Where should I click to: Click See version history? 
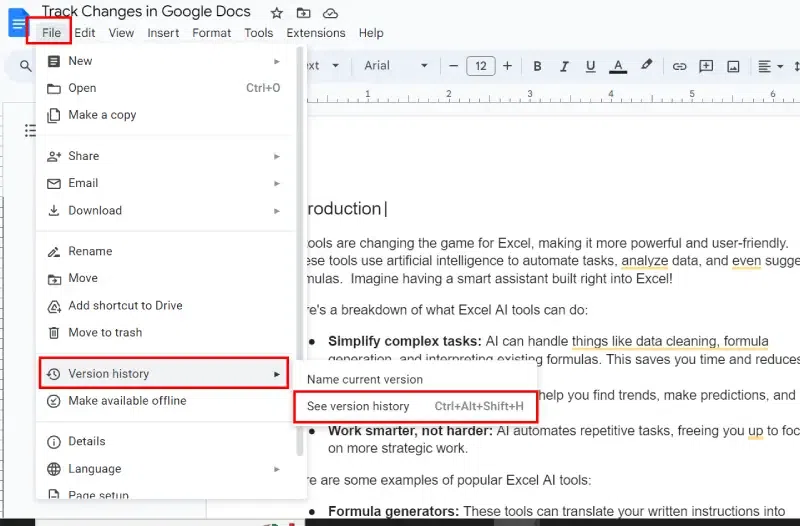tap(415, 407)
